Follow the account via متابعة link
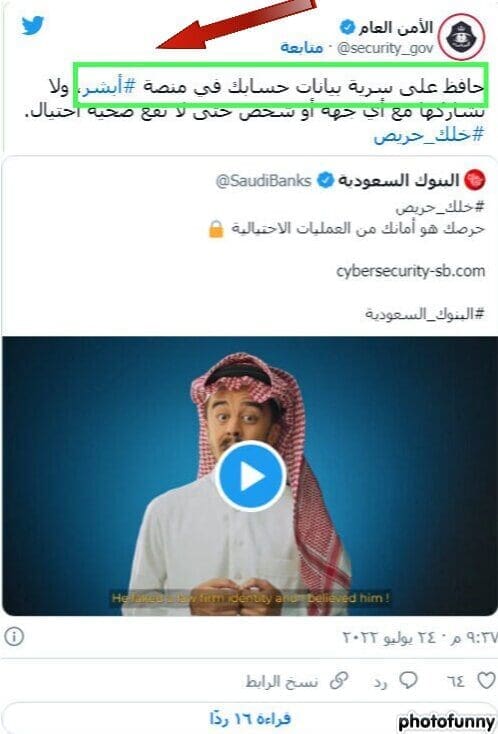Viewport: 498px width, 734px height. click(302, 48)
